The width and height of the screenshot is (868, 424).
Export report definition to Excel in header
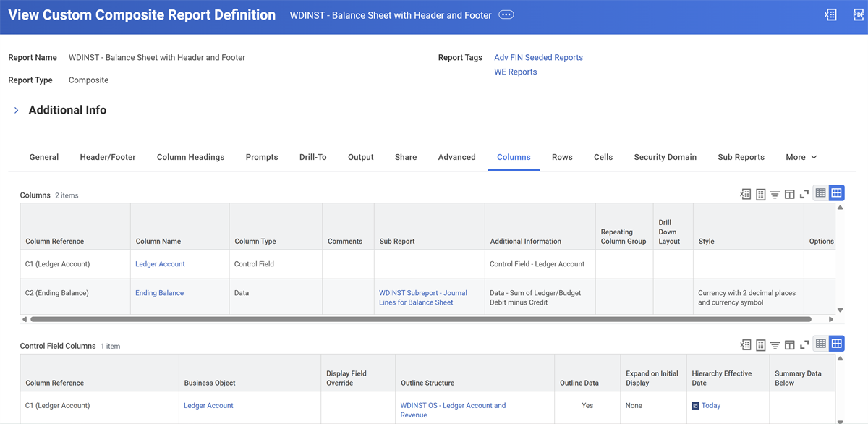830,14
